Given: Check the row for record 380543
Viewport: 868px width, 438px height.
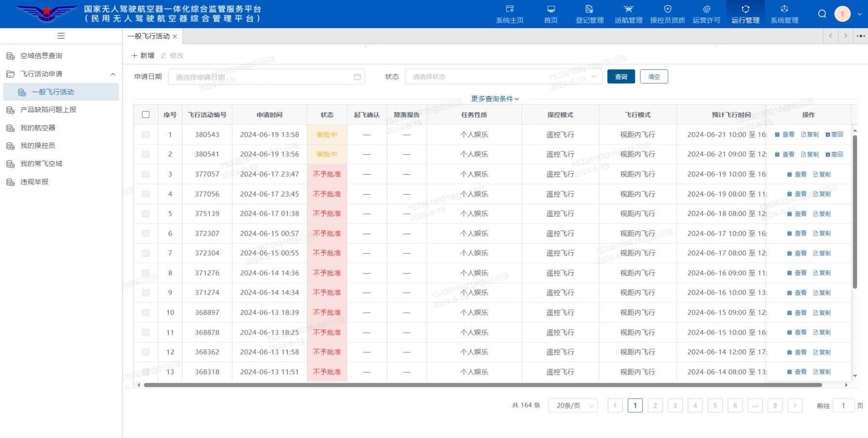Looking at the screenshot, I should (146, 134).
